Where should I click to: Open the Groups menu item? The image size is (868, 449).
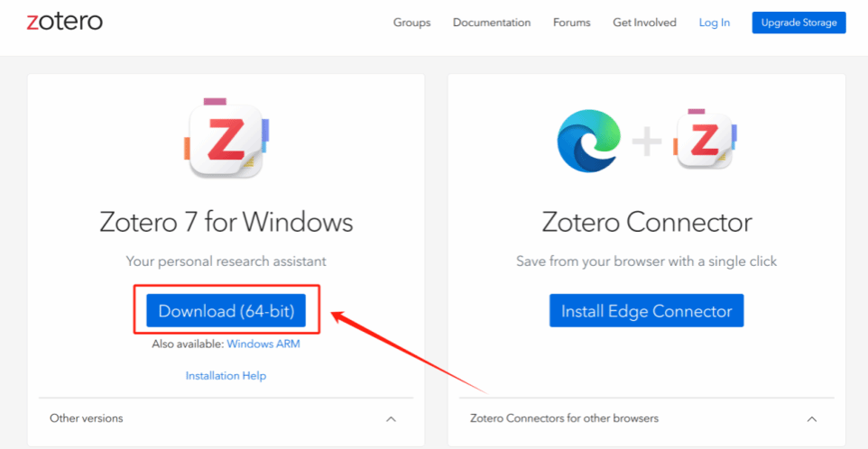411,23
